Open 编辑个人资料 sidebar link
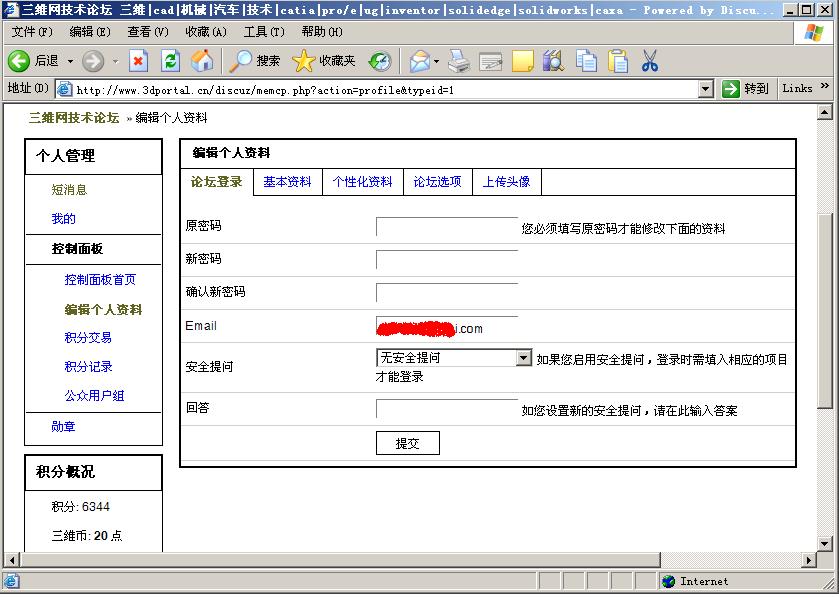Image resolution: width=839 pixels, height=597 pixels. click(103, 309)
